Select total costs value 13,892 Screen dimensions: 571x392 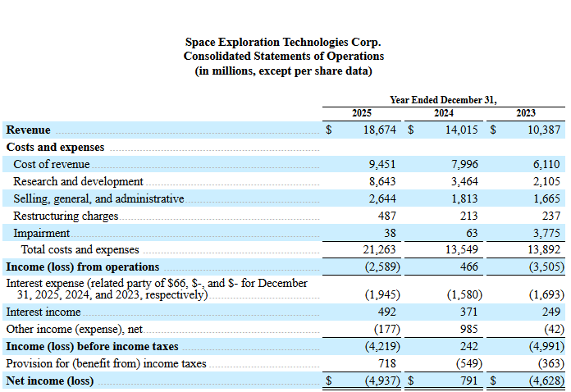coord(544,249)
